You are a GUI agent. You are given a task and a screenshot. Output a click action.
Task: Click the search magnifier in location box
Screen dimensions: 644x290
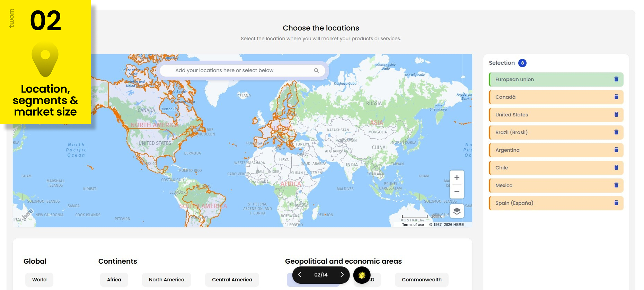316,71
